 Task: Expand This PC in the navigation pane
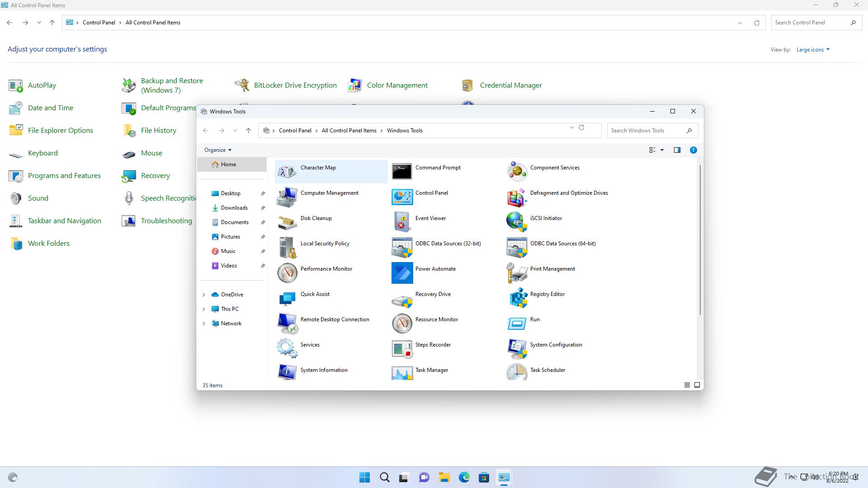point(203,309)
